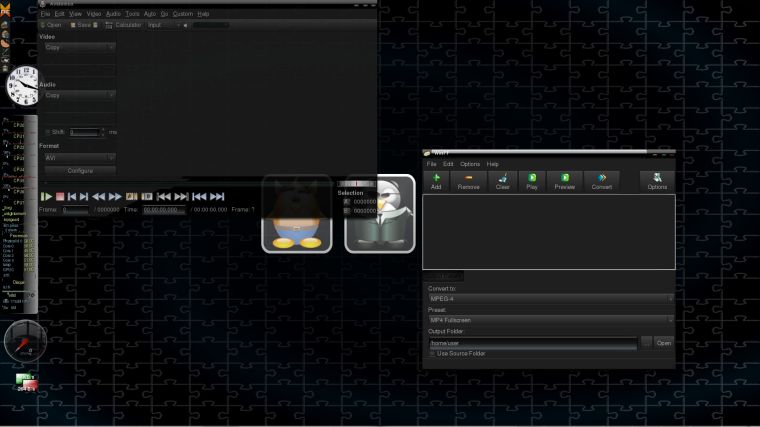Click the Preview button in WinFF
The image size is (760, 427).
pos(565,181)
